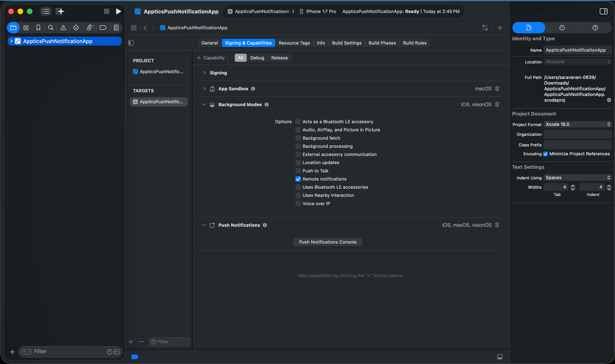This screenshot has height=364, width=615.
Task: Expand the Signing section
Action: click(204, 73)
